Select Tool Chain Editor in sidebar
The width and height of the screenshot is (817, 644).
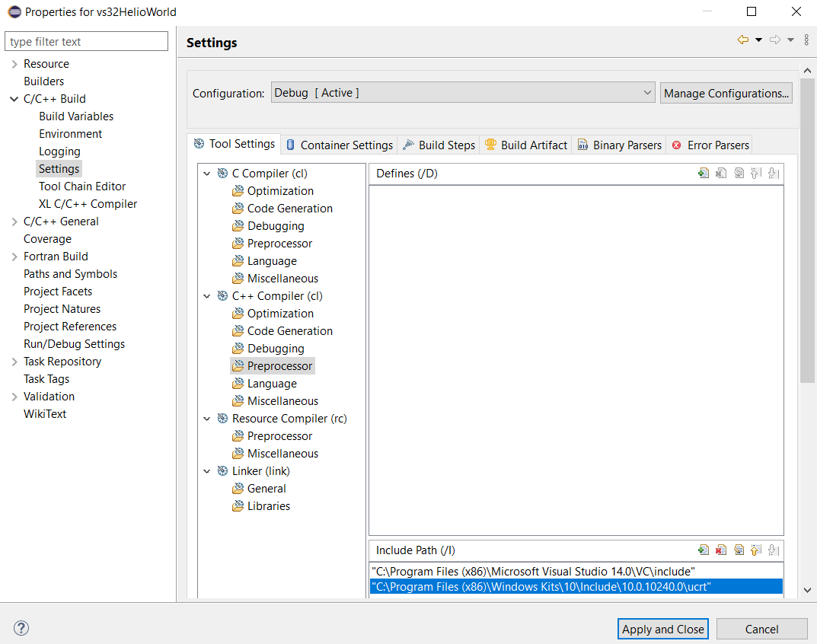[x=82, y=186]
